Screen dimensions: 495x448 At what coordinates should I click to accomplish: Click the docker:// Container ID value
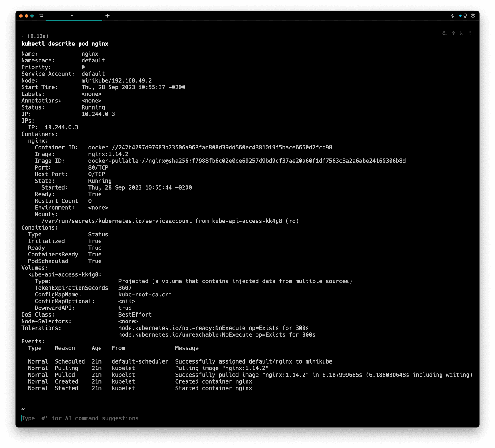[210, 148]
